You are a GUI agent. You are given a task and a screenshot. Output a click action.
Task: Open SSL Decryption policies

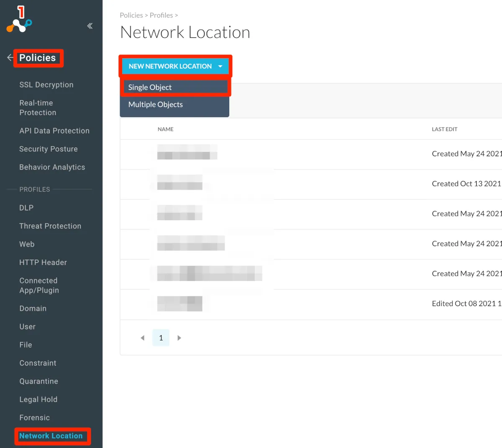click(46, 85)
